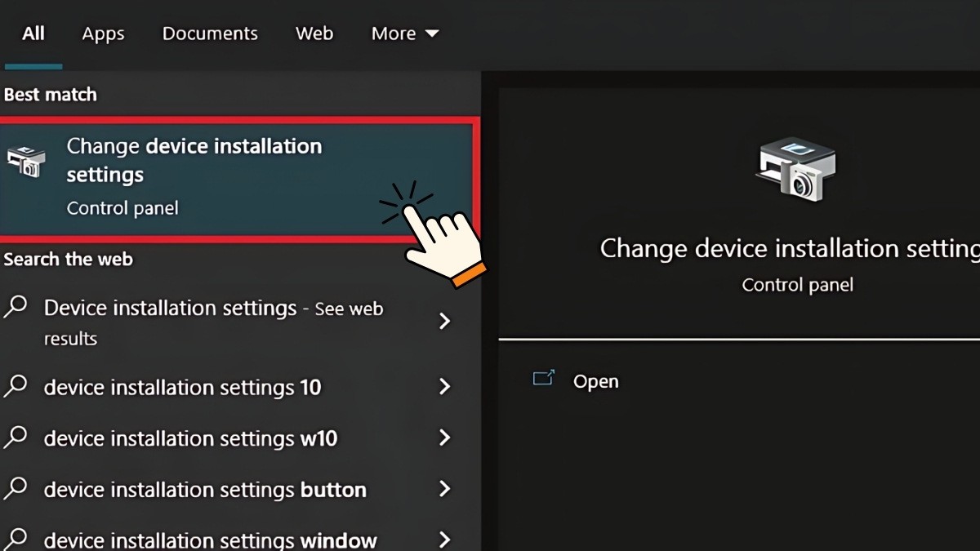Click the Open command in the preview pane
This screenshot has height=551, width=980.
(595, 380)
